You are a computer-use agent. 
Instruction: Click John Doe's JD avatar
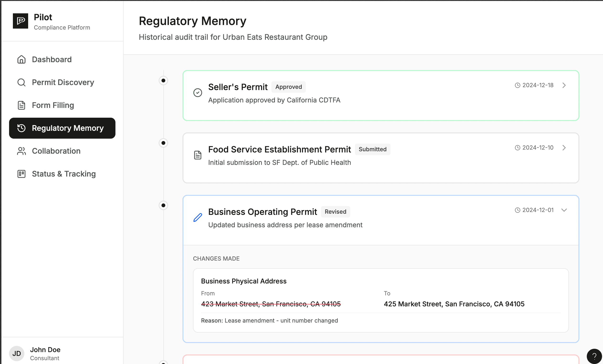coord(16,353)
